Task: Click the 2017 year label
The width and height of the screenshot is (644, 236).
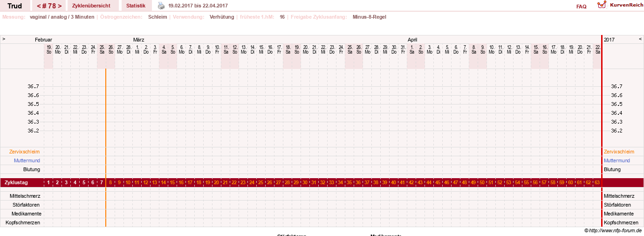Action: click(609, 40)
